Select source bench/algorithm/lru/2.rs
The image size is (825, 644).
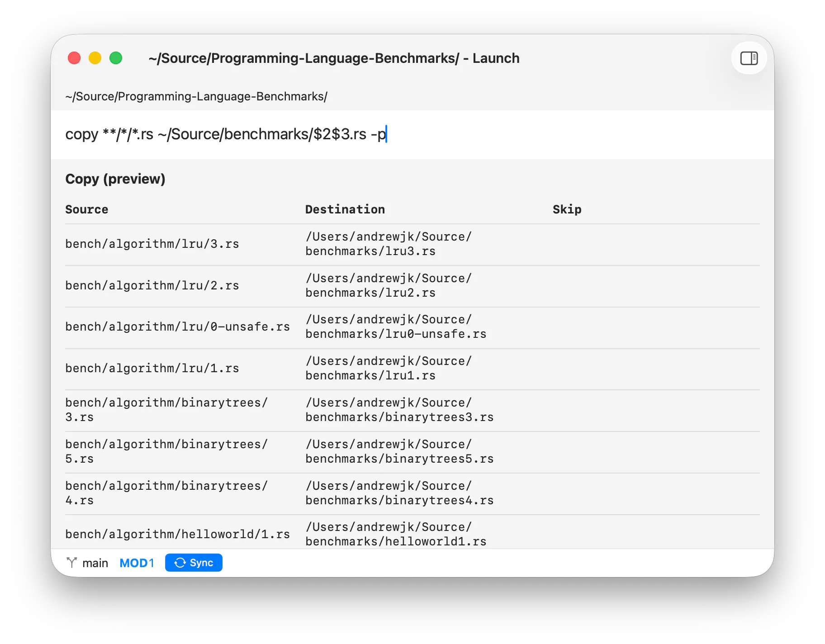[152, 286]
